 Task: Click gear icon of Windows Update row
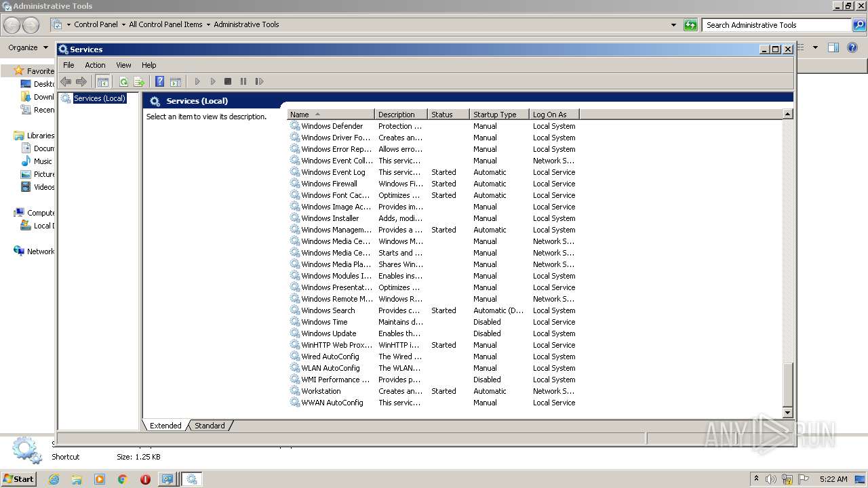click(295, 333)
